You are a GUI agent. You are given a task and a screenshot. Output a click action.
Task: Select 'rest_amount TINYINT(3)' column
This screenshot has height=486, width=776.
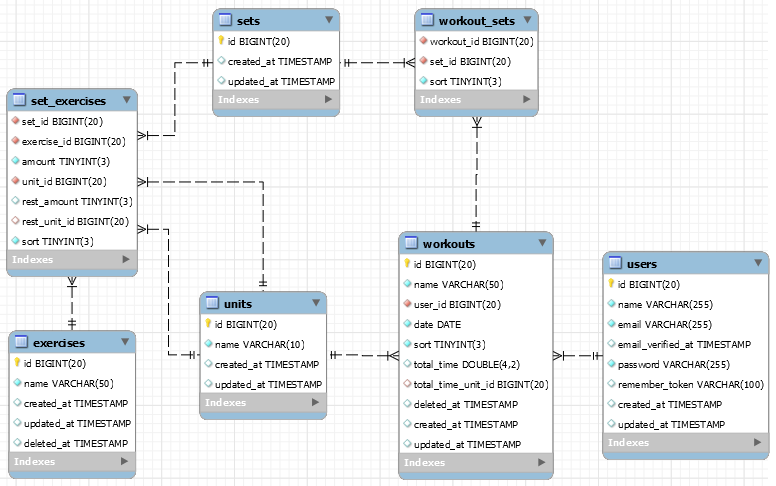(77, 201)
